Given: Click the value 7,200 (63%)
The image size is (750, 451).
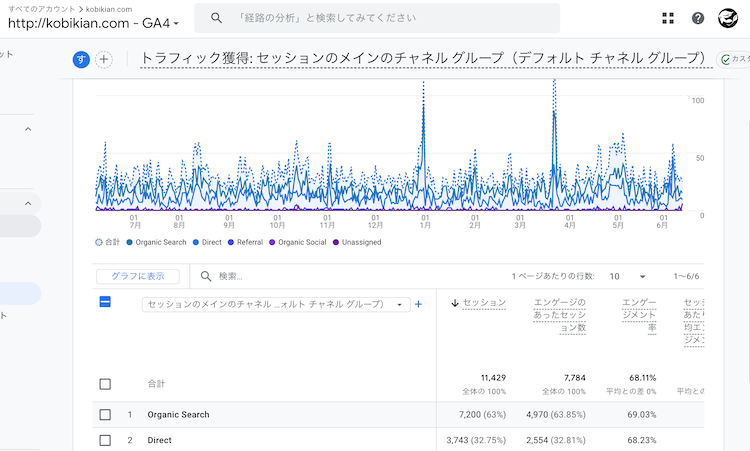Looking at the screenshot, I should (x=482, y=415).
